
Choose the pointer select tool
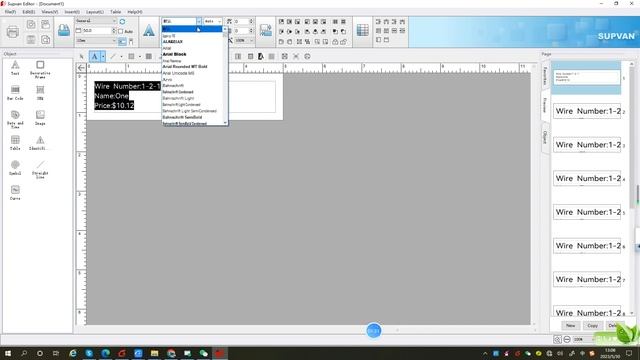tap(82, 56)
